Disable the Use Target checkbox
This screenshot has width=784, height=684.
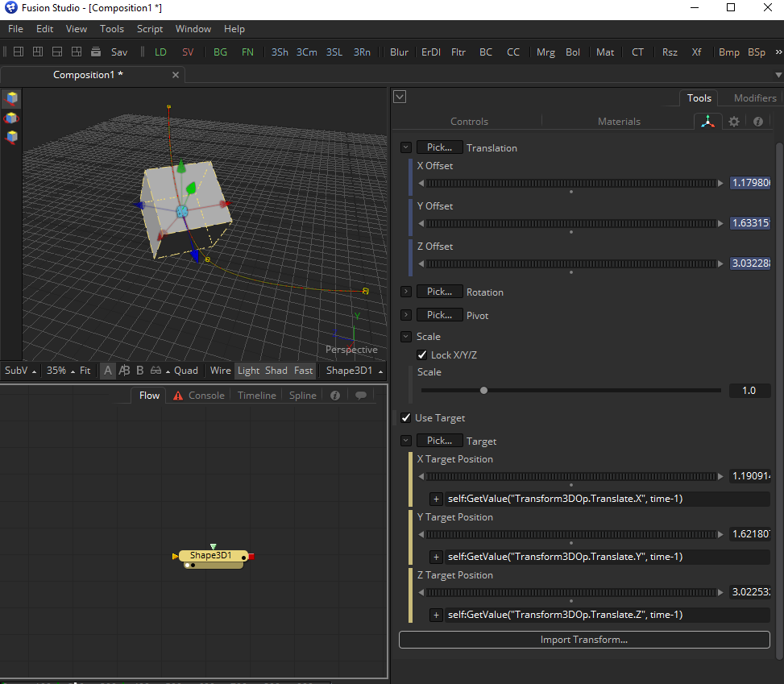406,418
